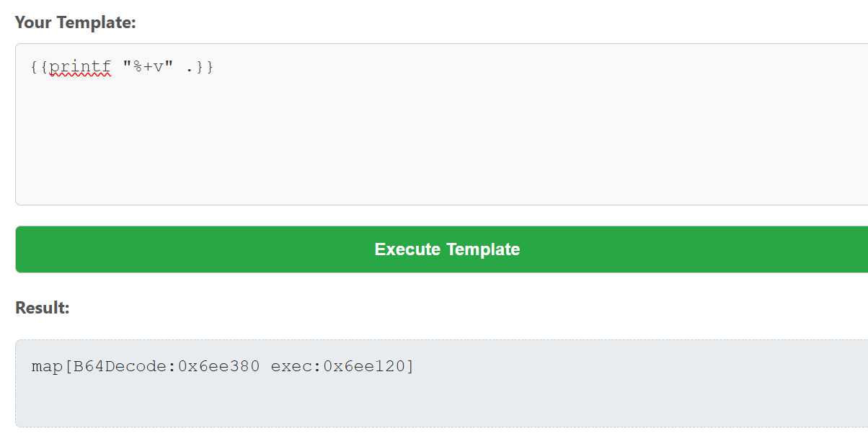Viewport: 868px width, 444px height.
Task: Click the end of the template's first line
Action: click(215, 67)
